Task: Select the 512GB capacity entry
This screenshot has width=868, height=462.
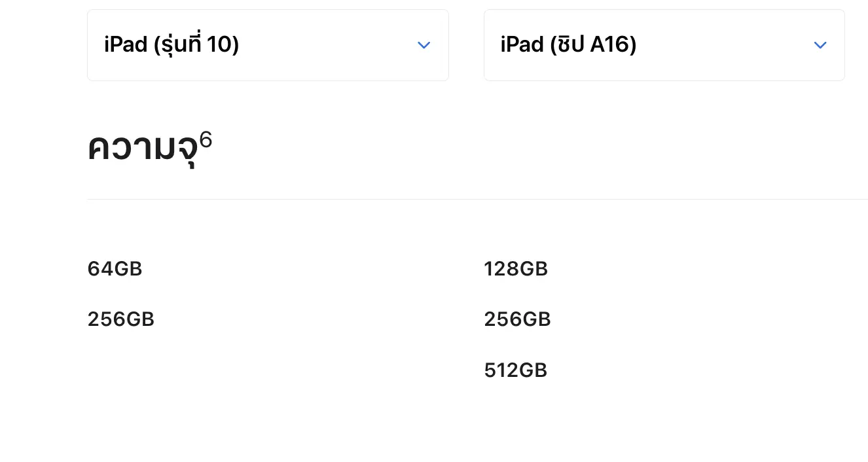Action: point(516,370)
